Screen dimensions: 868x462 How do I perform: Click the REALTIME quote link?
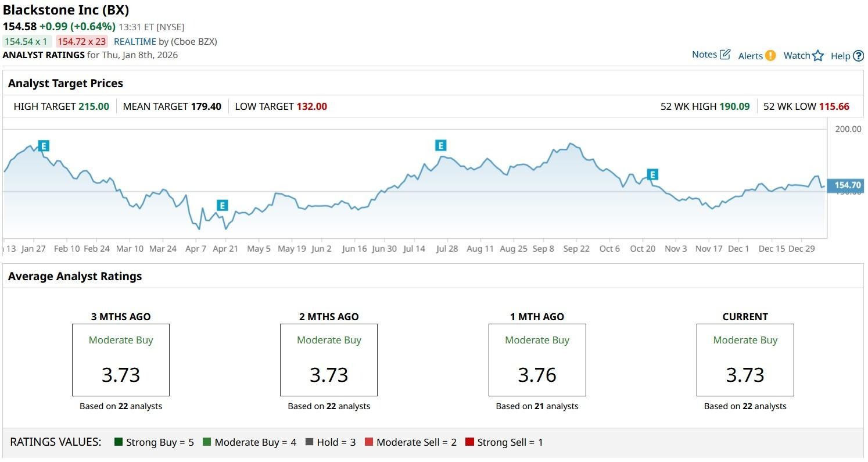pyautogui.click(x=135, y=41)
